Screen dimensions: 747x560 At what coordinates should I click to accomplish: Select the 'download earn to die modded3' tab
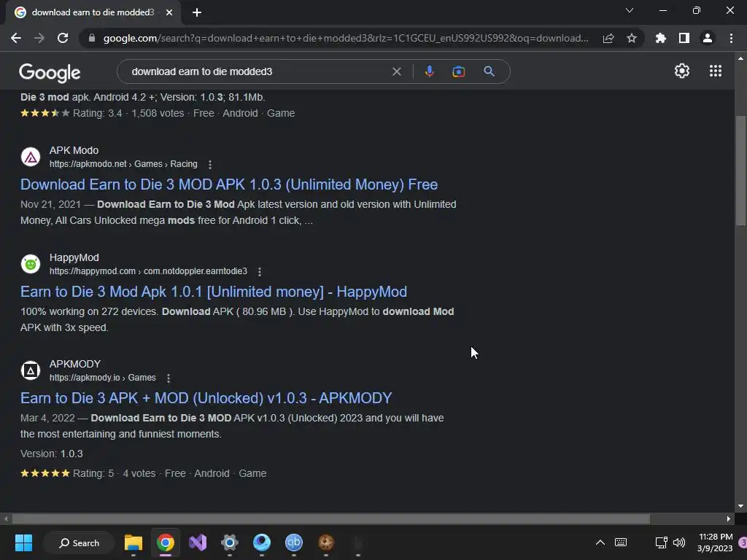[x=93, y=12]
